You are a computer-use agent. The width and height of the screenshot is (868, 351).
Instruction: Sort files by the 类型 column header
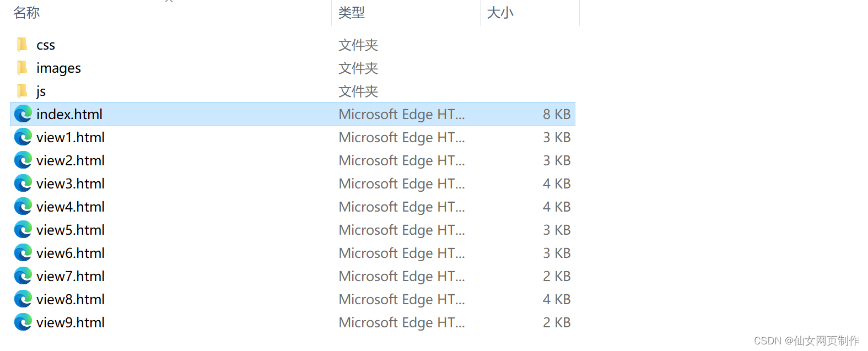[x=351, y=12]
